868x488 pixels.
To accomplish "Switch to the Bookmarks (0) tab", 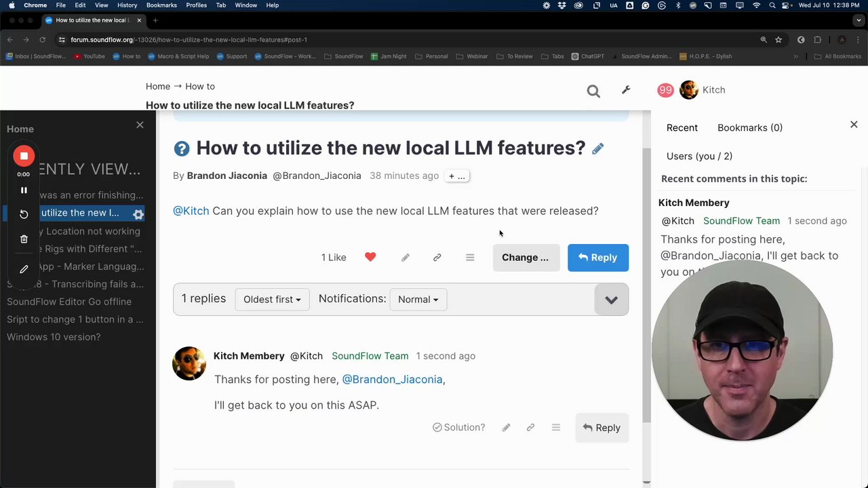I will pos(750,128).
